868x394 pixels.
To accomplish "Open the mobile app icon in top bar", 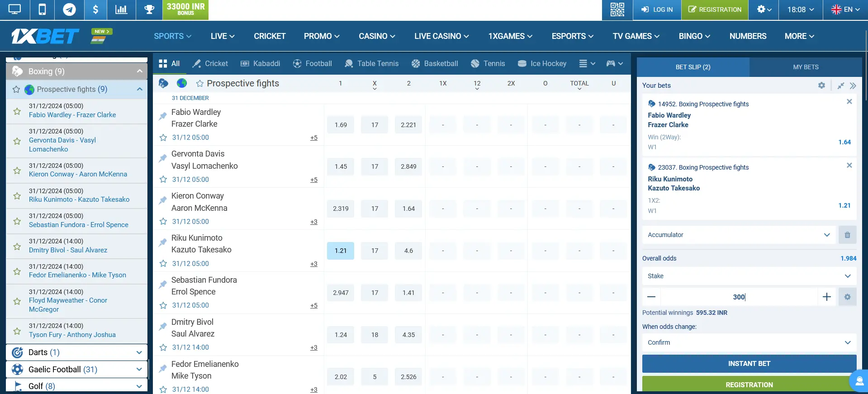I will coord(42,9).
